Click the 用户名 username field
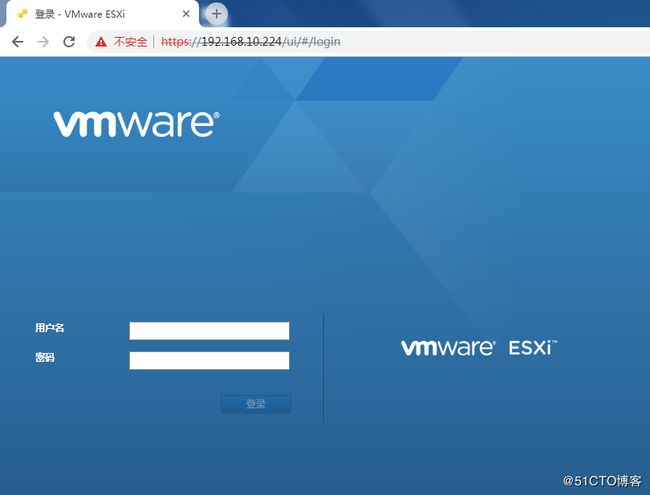 [x=209, y=331]
